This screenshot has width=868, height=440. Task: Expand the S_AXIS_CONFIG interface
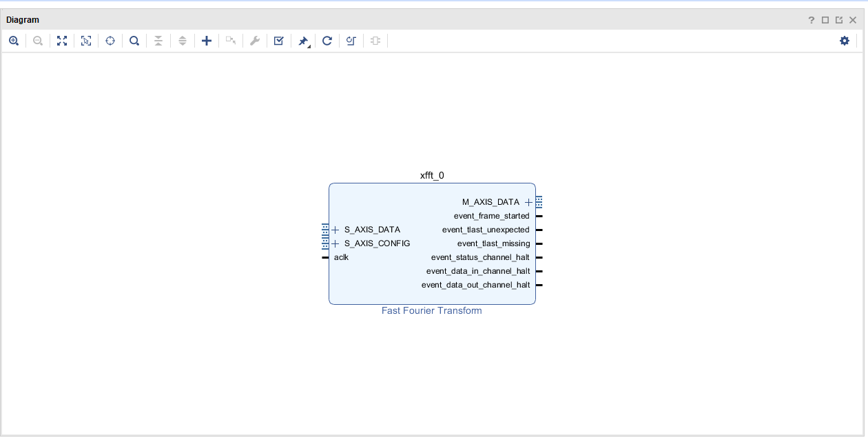tap(335, 243)
